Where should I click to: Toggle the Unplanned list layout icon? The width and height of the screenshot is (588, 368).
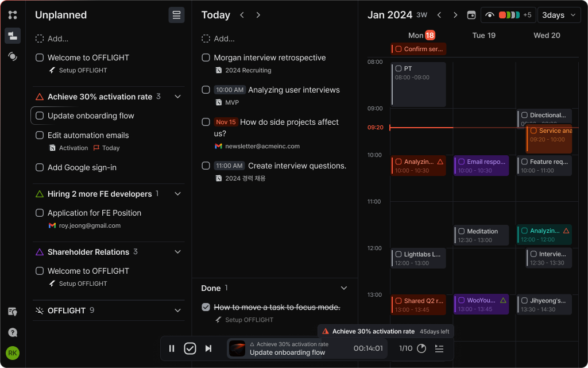[176, 15]
